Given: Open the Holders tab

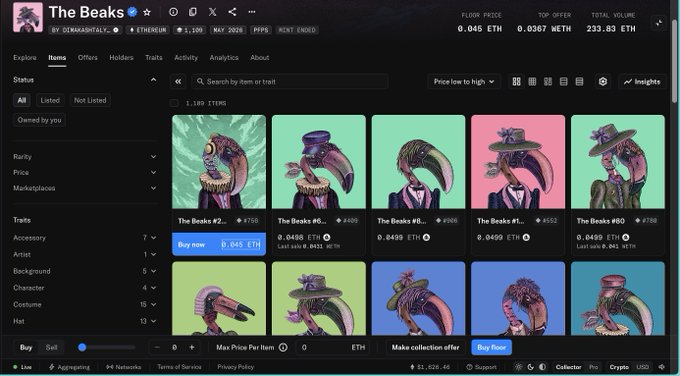Looking at the screenshot, I should click(121, 57).
